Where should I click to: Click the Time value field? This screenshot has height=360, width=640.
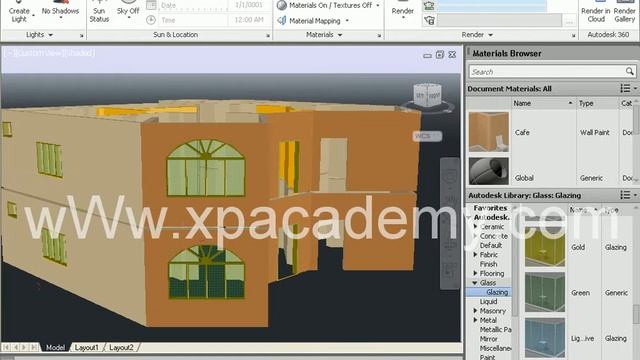[x=249, y=20]
